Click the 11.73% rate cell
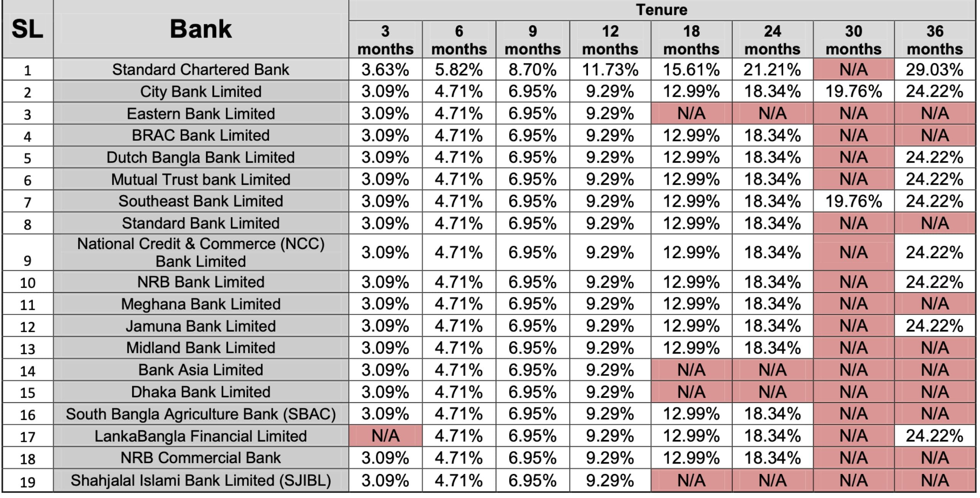 [610, 70]
